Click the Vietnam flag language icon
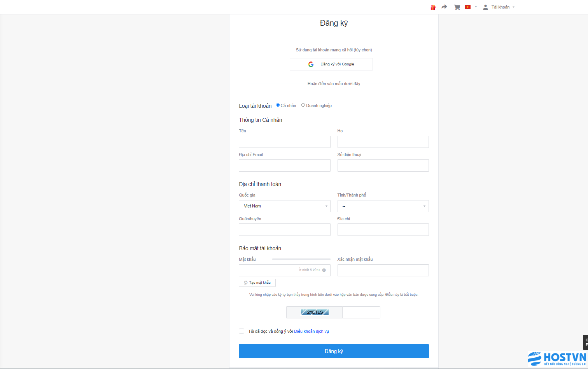588x369 pixels. coord(468,7)
